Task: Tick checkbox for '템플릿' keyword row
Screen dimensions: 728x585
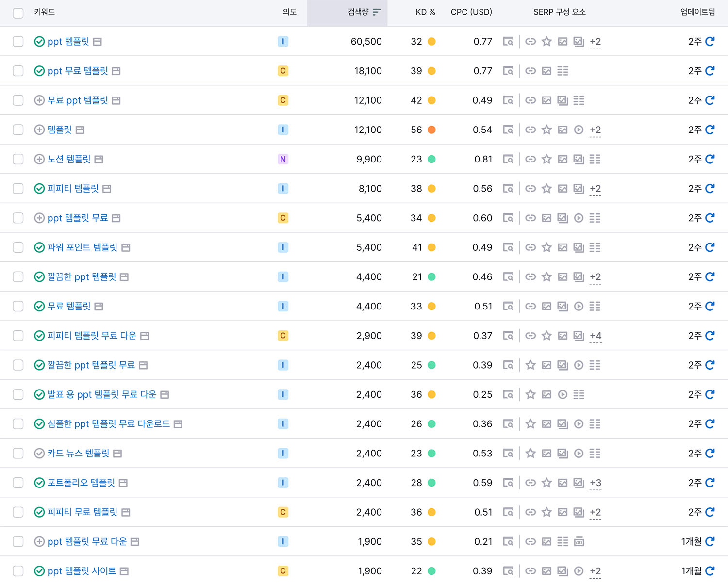Action: click(18, 130)
